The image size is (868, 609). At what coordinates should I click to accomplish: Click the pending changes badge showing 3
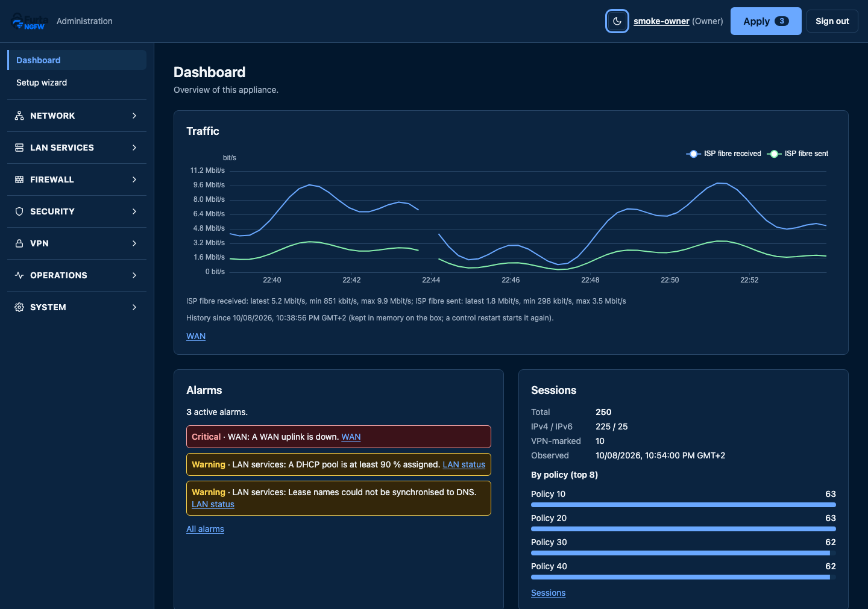coord(781,21)
